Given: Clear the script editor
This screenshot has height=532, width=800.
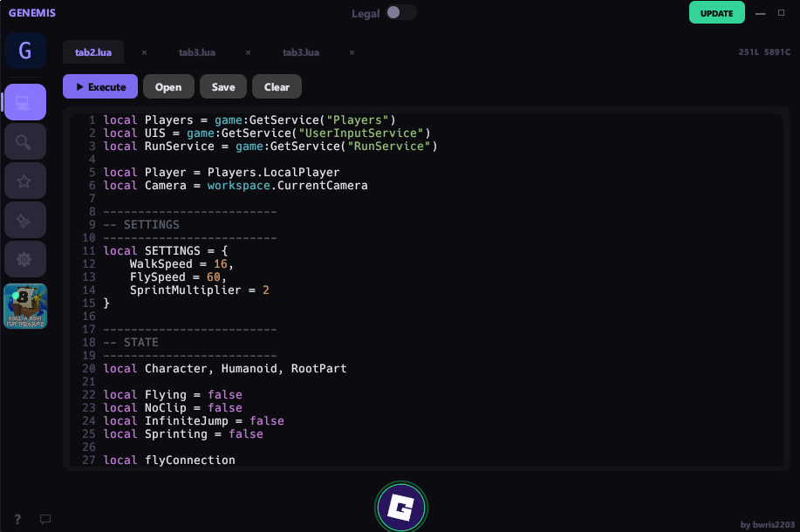Looking at the screenshot, I should (x=277, y=86).
